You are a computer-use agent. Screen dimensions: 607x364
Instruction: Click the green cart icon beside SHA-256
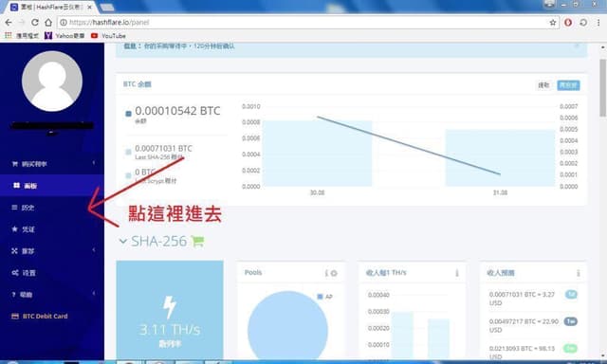click(x=197, y=242)
